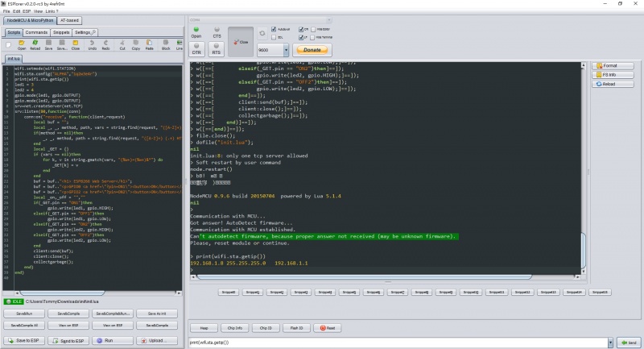Click the Close serial port button
644x349 pixels.
tap(241, 42)
